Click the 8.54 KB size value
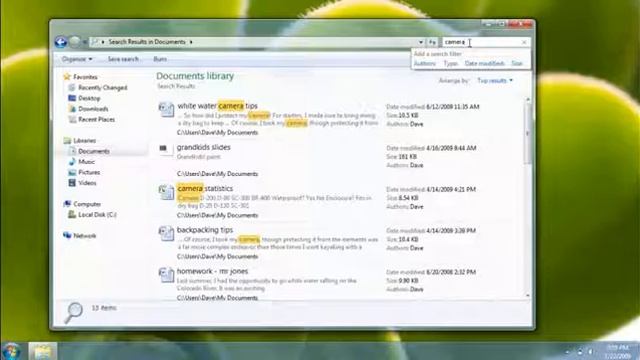Image resolution: width=640 pixels, height=360 pixels. pyautogui.click(x=408, y=198)
